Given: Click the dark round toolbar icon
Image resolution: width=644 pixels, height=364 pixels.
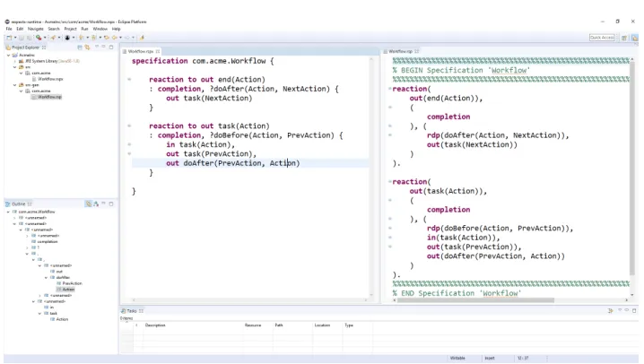Looking at the screenshot, I should pyautogui.click(x=67, y=38).
